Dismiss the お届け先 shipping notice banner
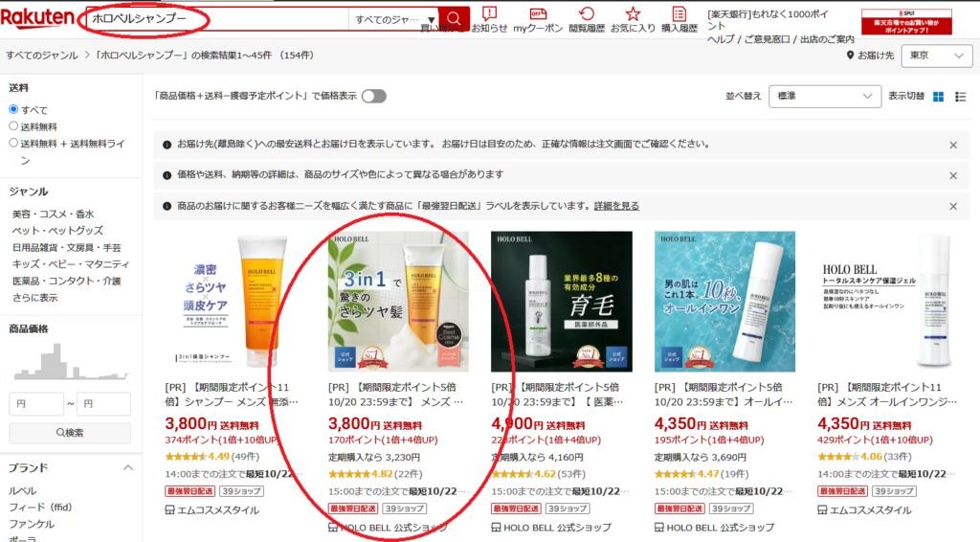980x542 pixels. pyautogui.click(x=953, y=145)
